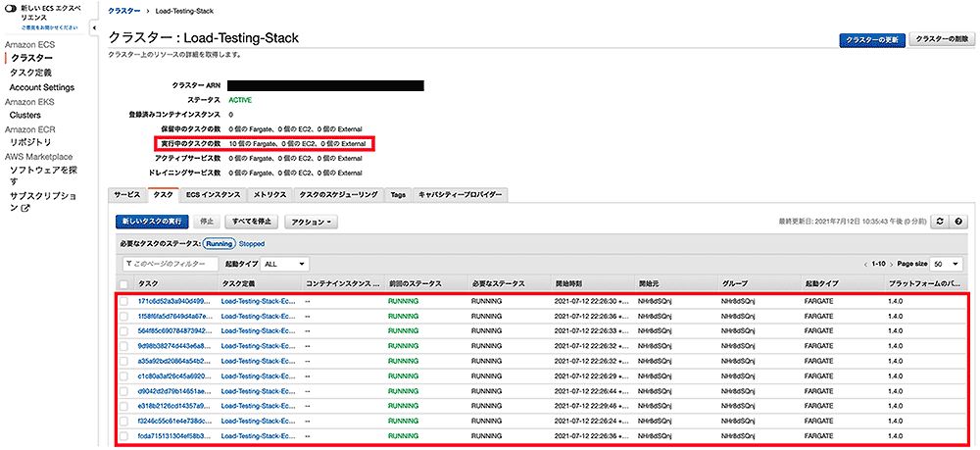This screenshot has width=980, height=450.
Task: Switch to the サービス tab
Action: coord(126,195)
